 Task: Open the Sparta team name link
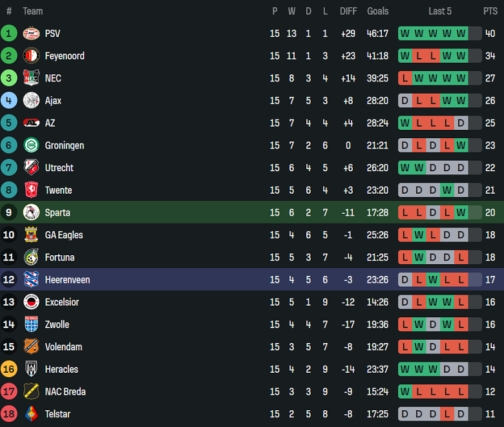point(58,213)
